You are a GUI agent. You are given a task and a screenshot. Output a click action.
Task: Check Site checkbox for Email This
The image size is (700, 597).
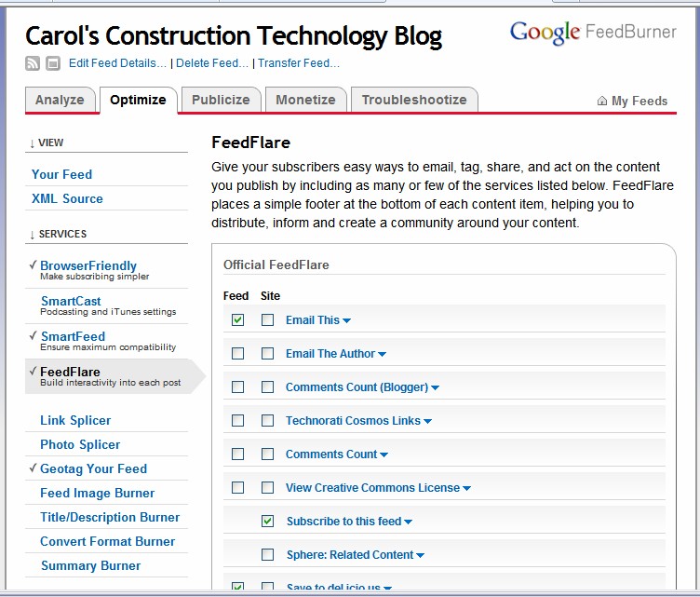pyautogui.click(x=267, y=319)
